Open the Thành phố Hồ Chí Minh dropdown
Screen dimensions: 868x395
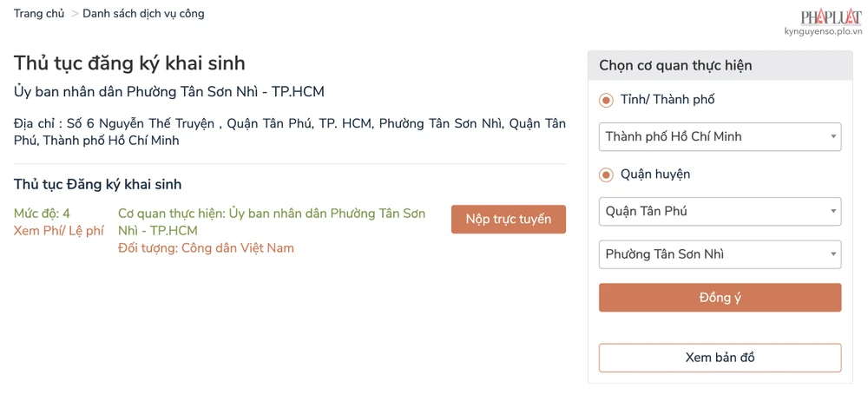coord(720,137)
